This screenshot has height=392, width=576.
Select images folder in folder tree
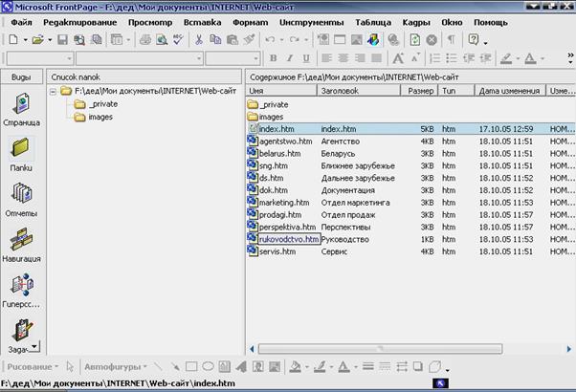pyautogui.click(x=94, y=117)
